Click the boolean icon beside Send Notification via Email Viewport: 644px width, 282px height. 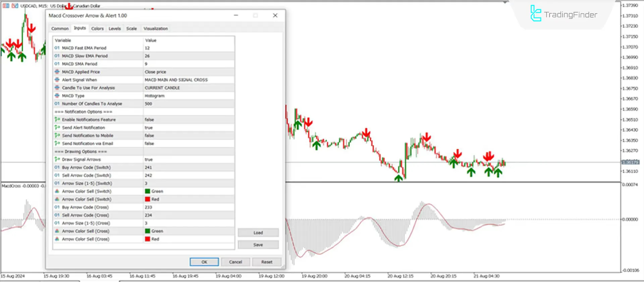pos(57,144)
